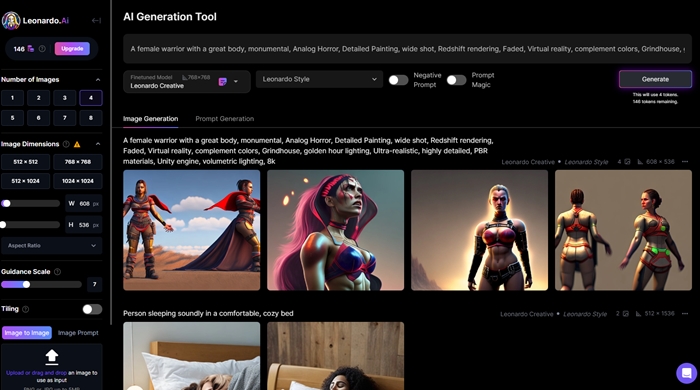Collapse the Number of Images section
This screenshot has height=390, width=700.
tap(98, 80)
